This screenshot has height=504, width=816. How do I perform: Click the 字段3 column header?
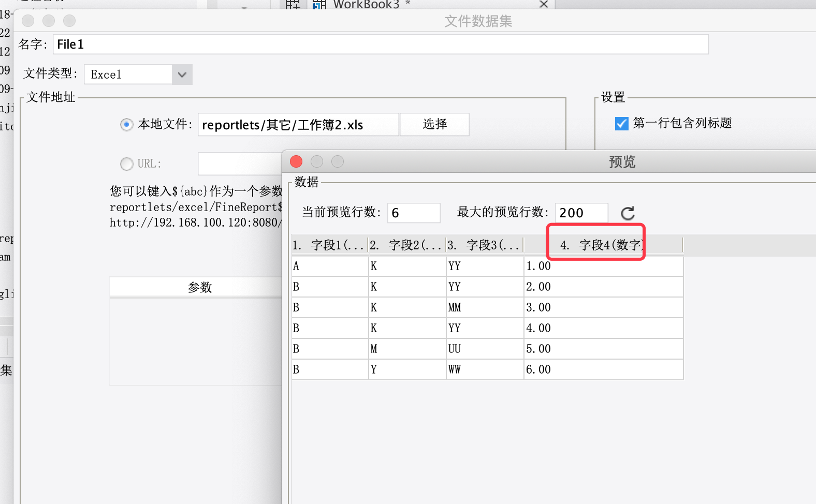(x=485, y=245)
